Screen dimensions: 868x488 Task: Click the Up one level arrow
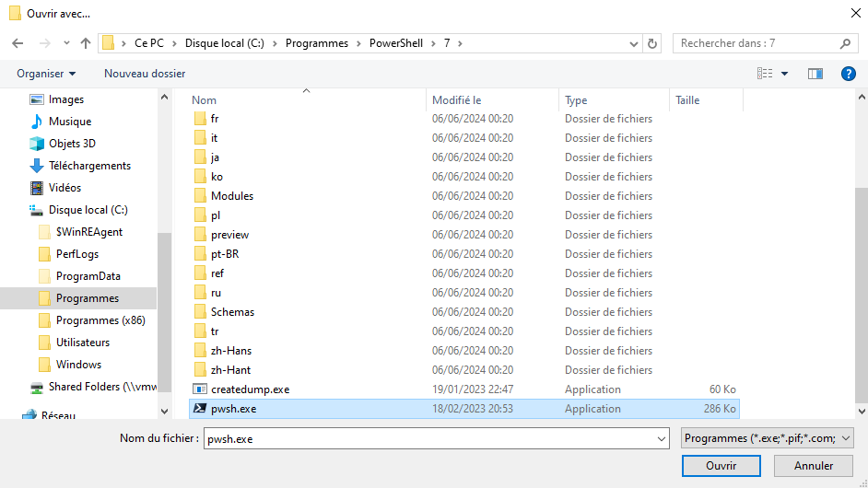click(x=86, y=43)
